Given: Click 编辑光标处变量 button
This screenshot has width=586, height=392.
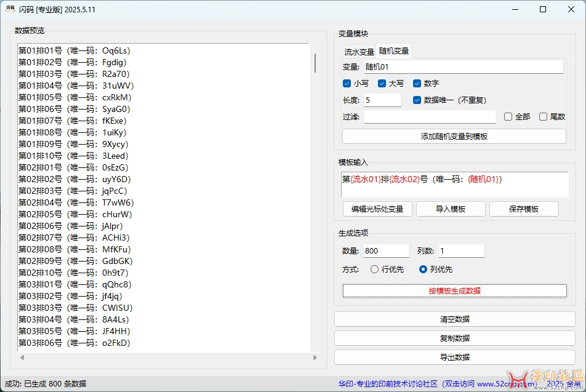Looking at the screenshot, I should click(377, 209).
